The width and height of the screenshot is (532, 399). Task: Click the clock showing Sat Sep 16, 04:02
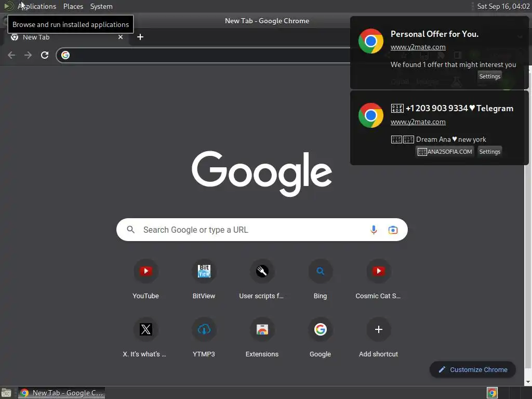503,6
